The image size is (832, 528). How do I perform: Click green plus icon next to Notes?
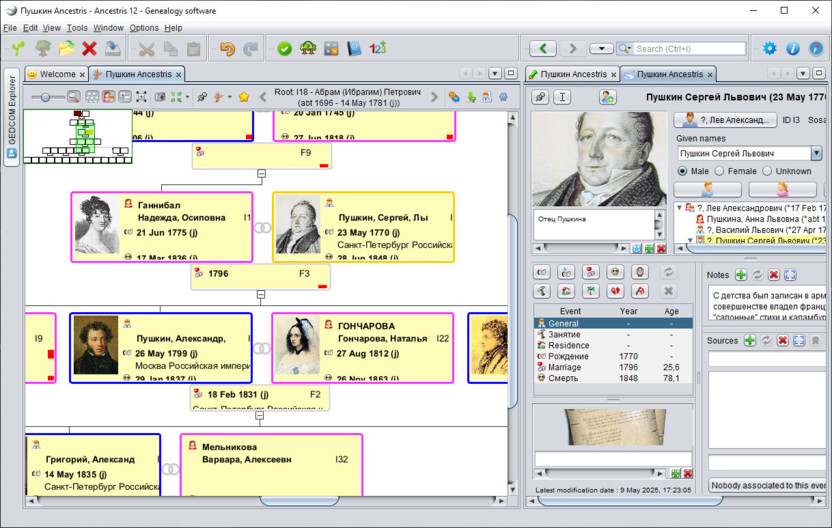click(x=741, y=275)
